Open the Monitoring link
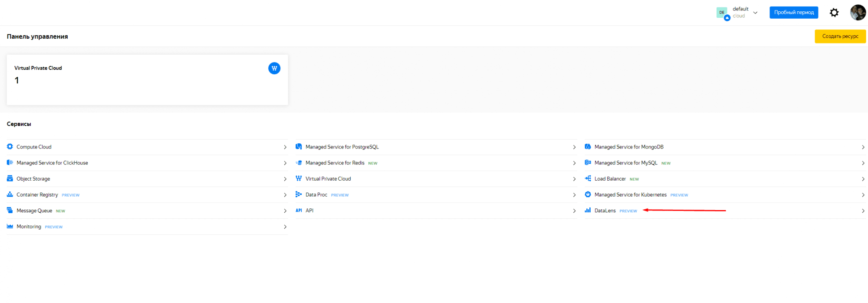 29,227
